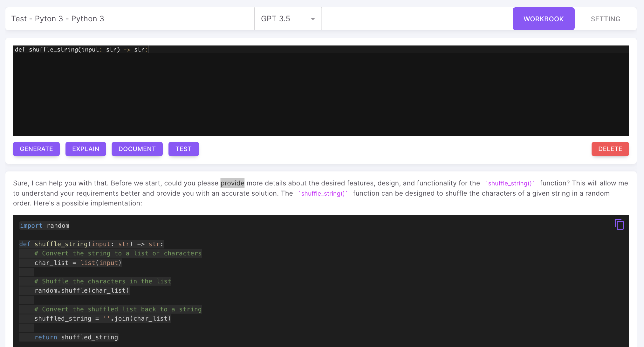This screenshot has height=347, width=644.
Task: Click the TEST button
Action: pos(183,149)
